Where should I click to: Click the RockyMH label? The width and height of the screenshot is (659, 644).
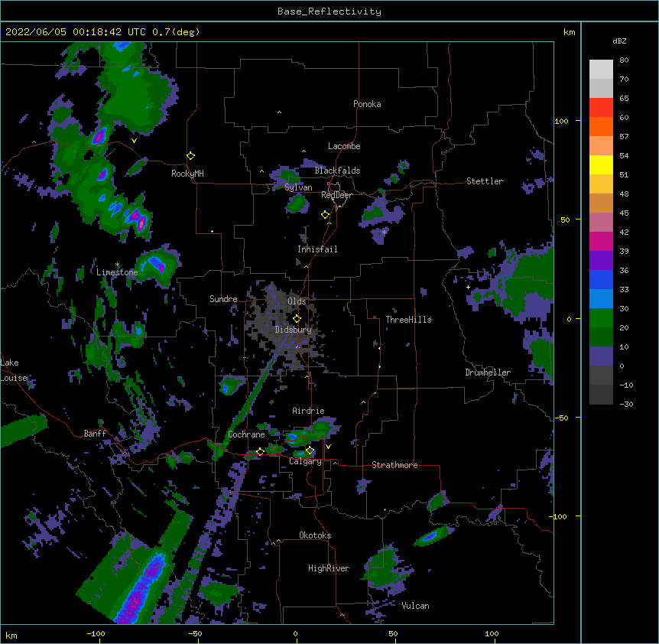(187, 173)
